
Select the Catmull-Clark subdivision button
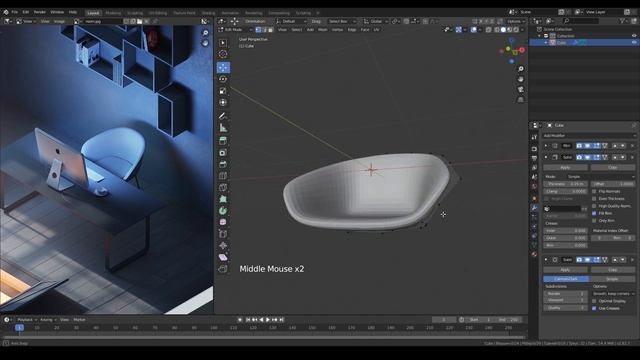(566, 279)
